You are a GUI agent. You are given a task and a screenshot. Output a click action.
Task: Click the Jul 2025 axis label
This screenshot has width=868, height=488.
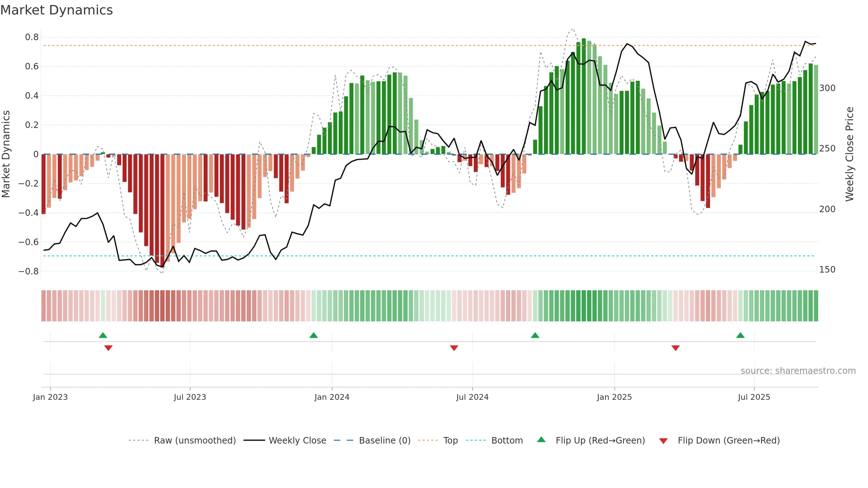pos(754,397)
